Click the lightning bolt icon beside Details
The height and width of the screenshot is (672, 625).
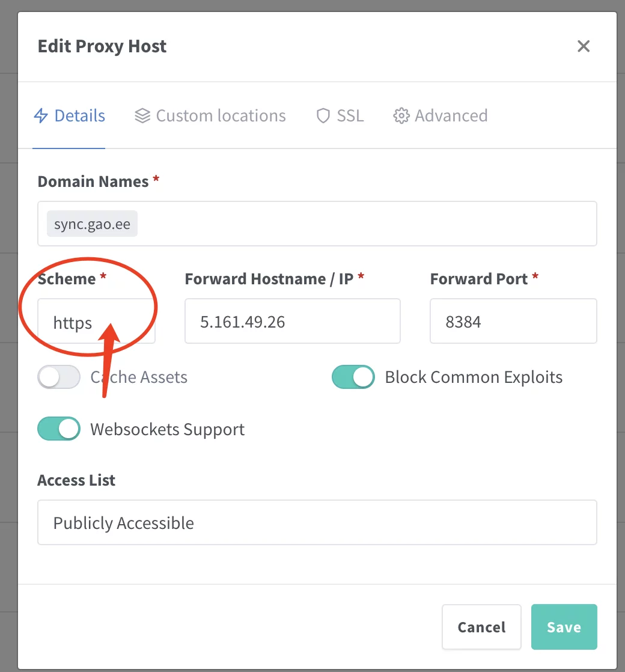click(41, 116)
